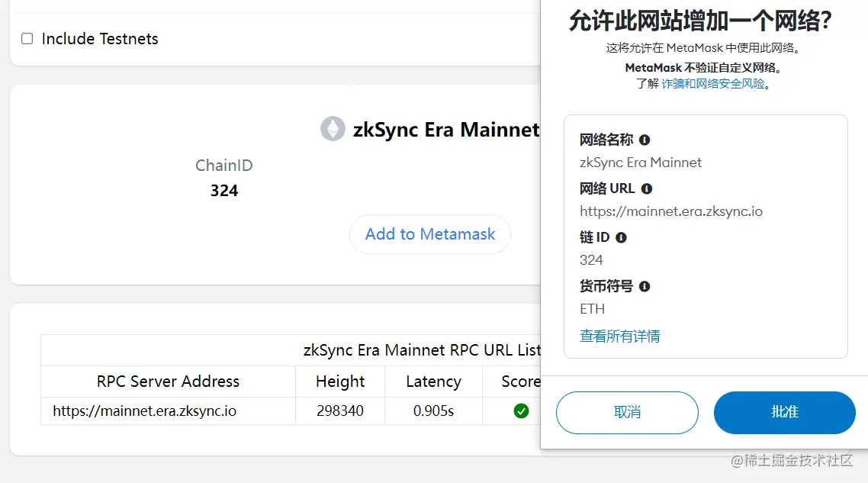Click the Height column header
The width and height of the screenshot is (868, 483).
click(x=340, y=382)
